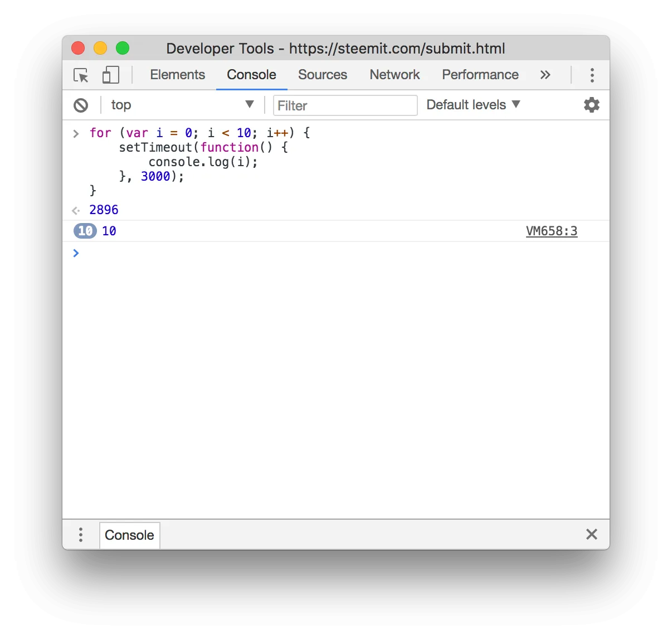Switch to the Sources tab
The height and width of the screenshot is (639, 672).
tap(323, 75)
